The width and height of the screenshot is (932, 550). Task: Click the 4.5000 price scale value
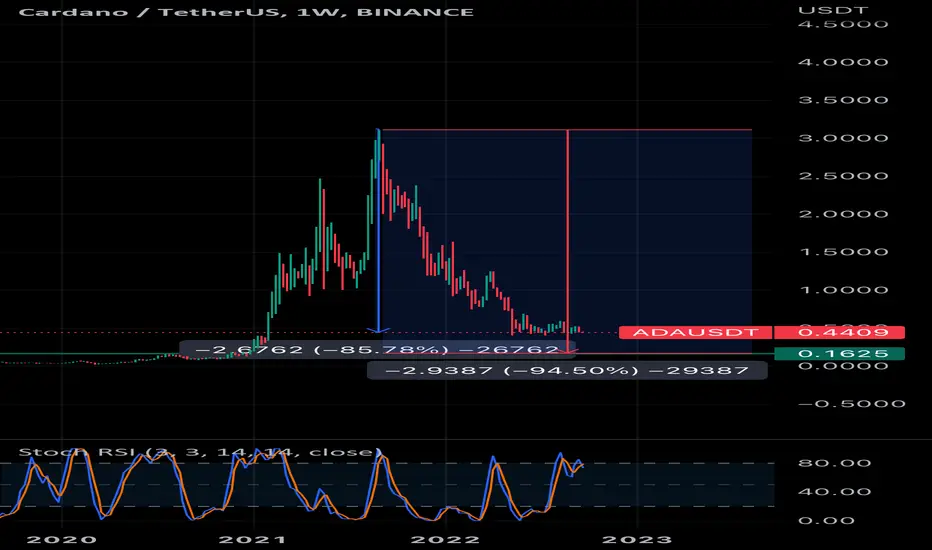[x=843, y=24]
